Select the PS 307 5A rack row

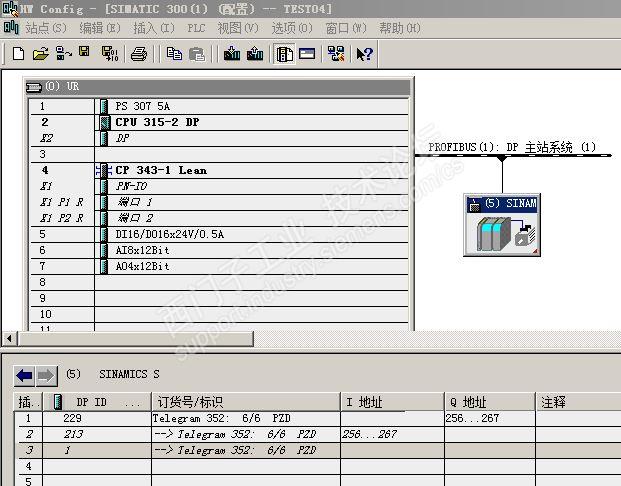point(219,106)
